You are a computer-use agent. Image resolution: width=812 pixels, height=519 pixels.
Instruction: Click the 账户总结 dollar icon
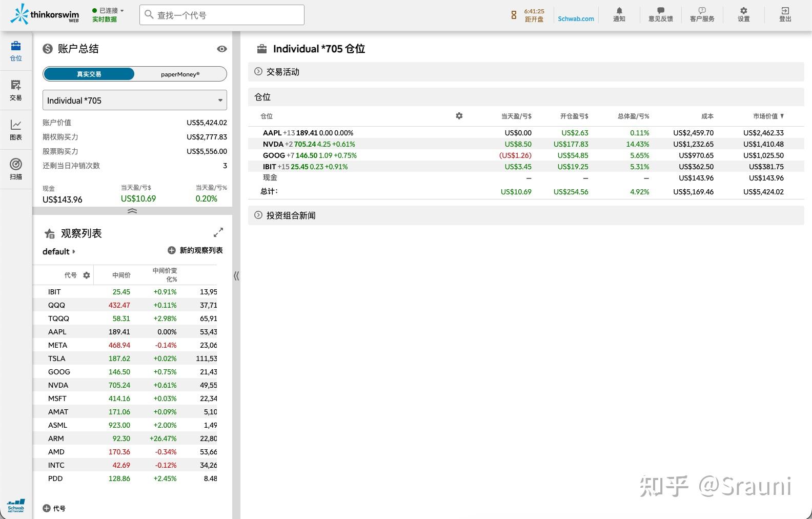48,49
